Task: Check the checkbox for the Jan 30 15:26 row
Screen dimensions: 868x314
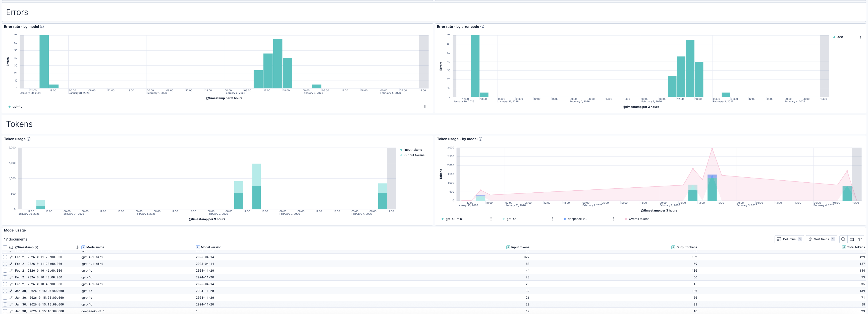Action: coord(5,291)
